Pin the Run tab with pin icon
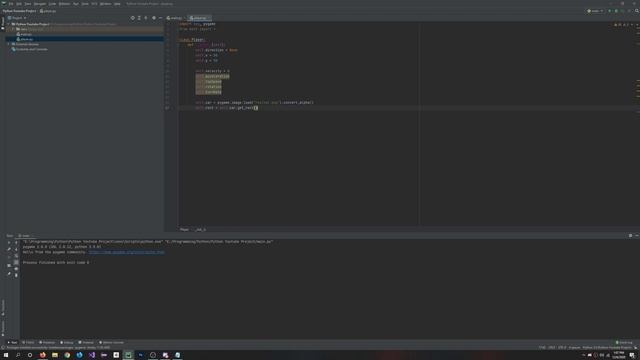 point(9,273)
